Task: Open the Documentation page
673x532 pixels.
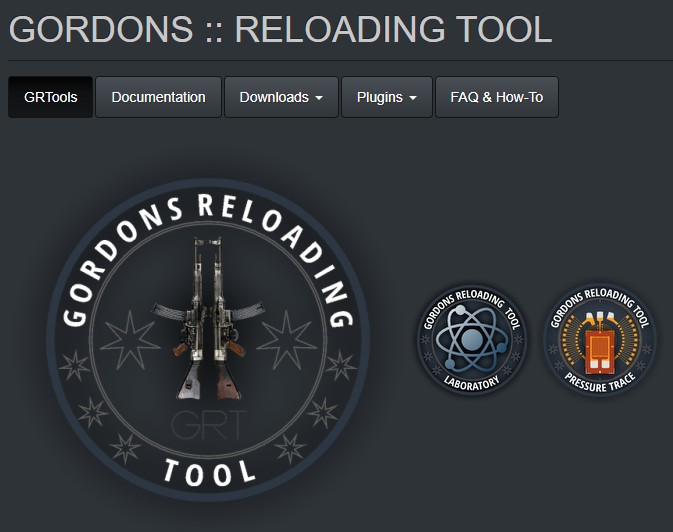Action: 158,97
